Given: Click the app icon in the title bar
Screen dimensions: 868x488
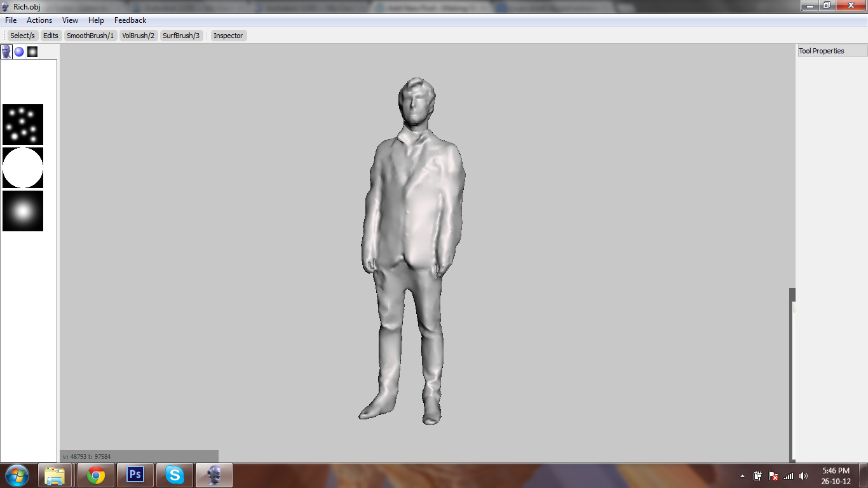Looking at the screenshot, I should (6, 6).
